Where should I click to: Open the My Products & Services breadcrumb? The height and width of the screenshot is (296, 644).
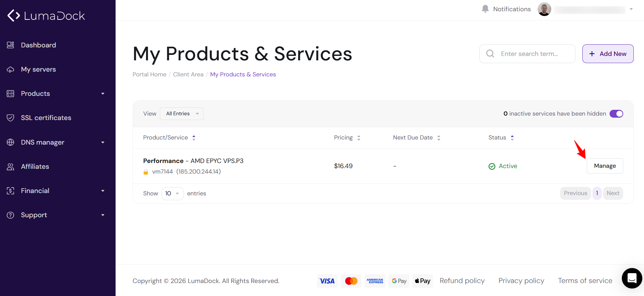tap(243, 74)
